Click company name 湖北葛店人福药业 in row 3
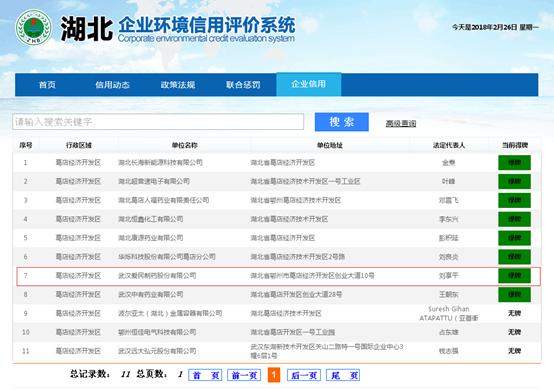The image size is (554, 390). click(x=164, y=200)
